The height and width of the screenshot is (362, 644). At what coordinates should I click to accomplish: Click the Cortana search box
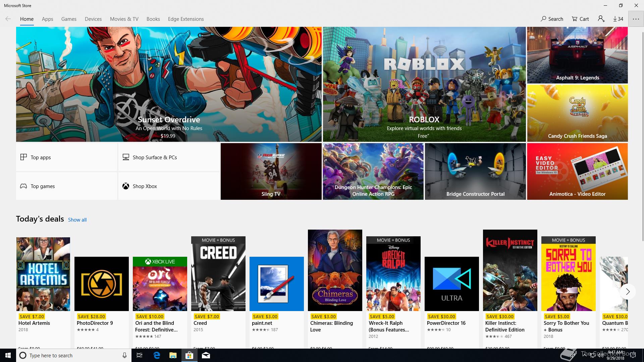tap(74, 355)
